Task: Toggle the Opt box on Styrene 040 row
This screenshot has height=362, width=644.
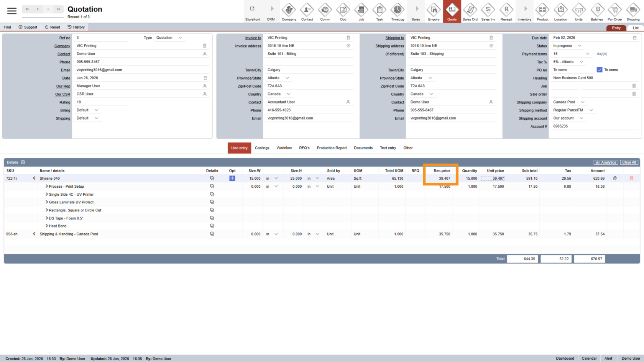Action: coord(232,179)
